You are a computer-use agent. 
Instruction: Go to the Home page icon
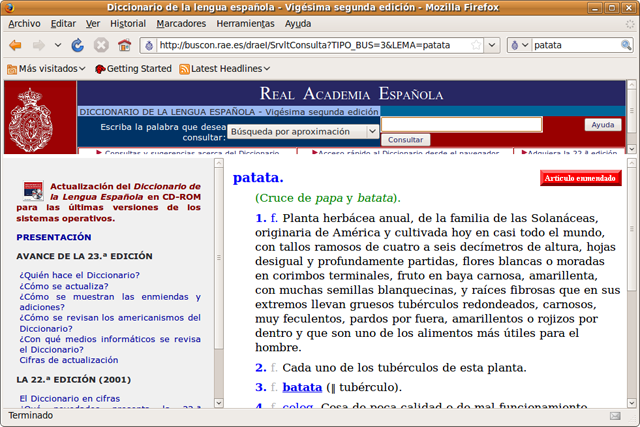pyautogui.click(x=124, y=45)
